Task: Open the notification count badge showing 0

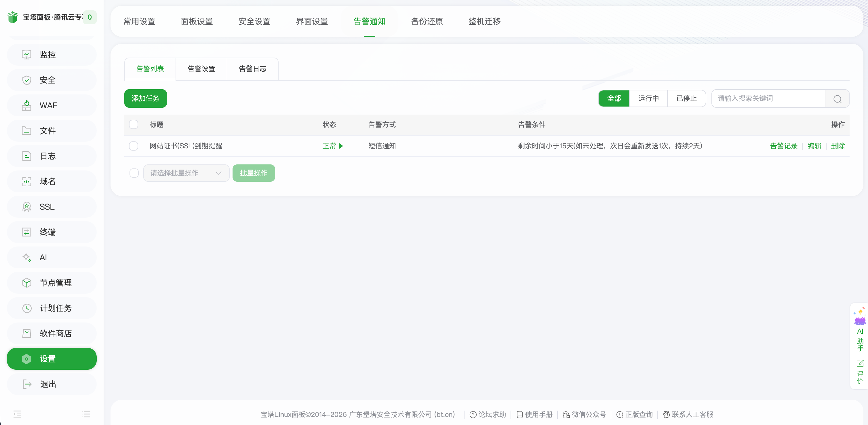Action: [90, 17]
